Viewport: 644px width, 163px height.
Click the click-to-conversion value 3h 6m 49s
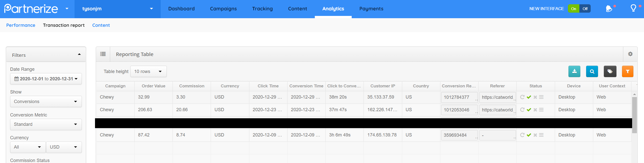click(x=340, y=135)
